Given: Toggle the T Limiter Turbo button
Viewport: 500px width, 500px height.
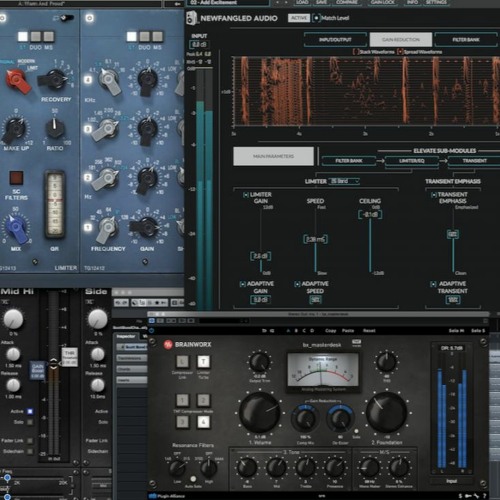Looking at the screenshot, I should tap(203, 362).
